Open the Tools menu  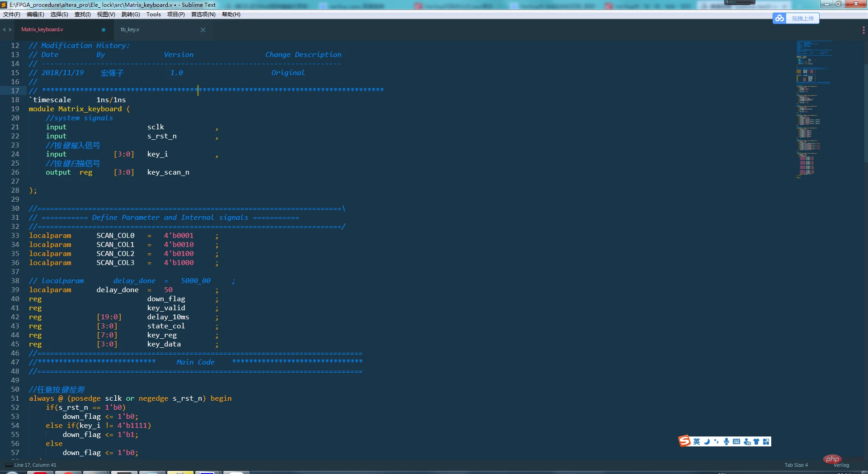pos(153,14)
